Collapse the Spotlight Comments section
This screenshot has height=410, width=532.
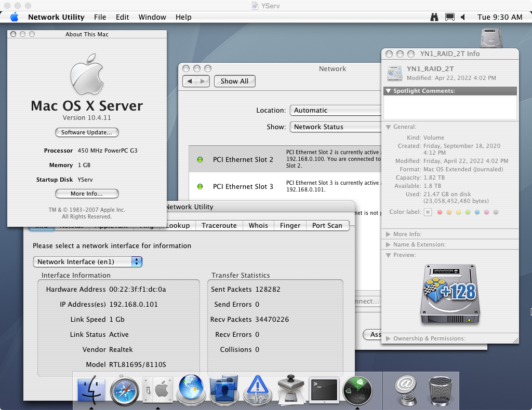(x=389, y=91)
